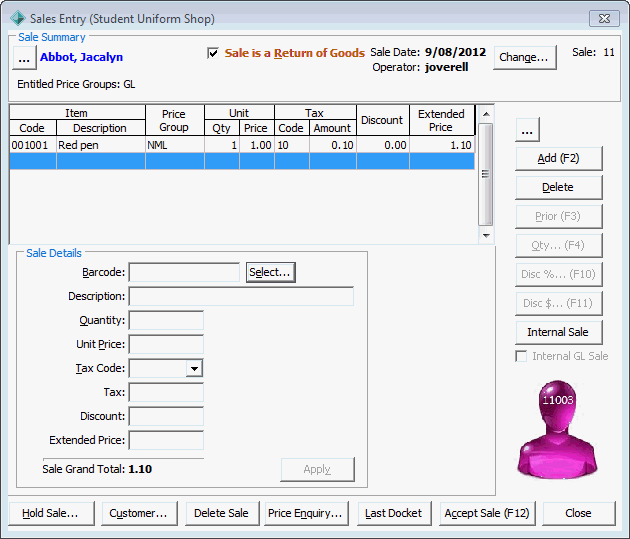Click Change... to alter the sale date
Screen dimensions: 630x539
[524, 57]
